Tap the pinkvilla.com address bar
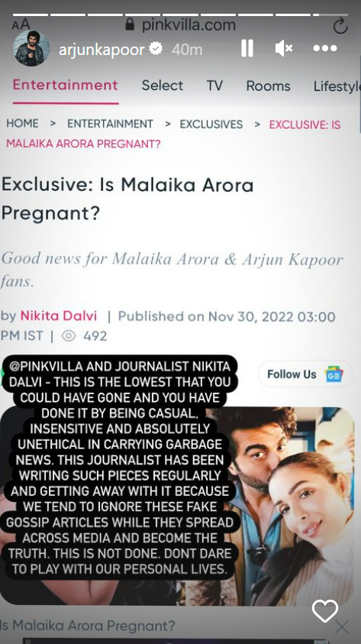Image resolution: width=361 pixels, height=644 pixels. pyautogui.click(x=180, y=25)
